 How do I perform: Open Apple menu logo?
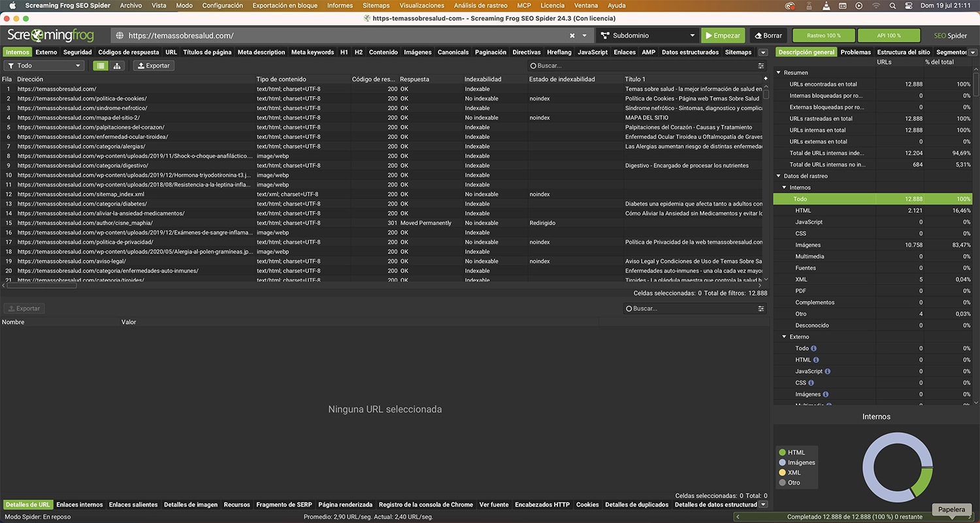[12, 5]
